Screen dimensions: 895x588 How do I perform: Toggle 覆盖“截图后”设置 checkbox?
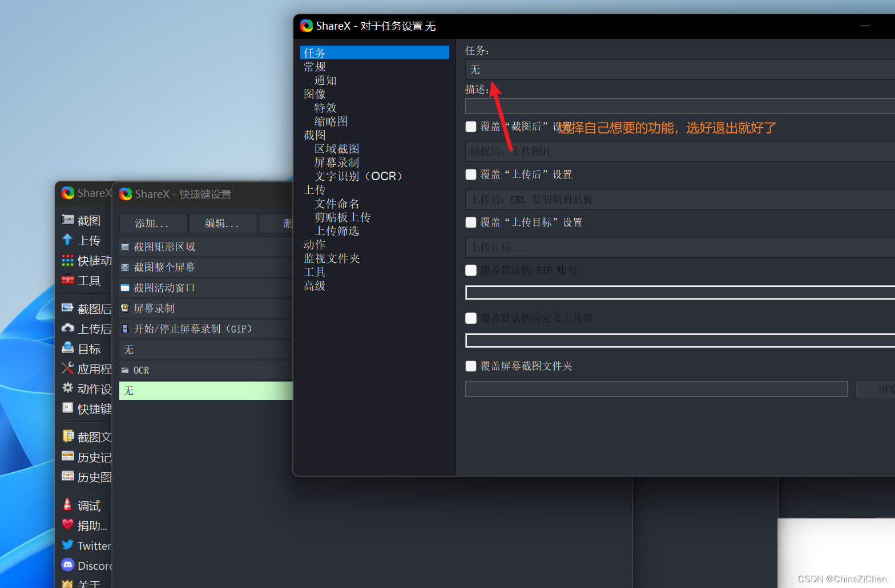pyautogui.click(x=471, y=127)
